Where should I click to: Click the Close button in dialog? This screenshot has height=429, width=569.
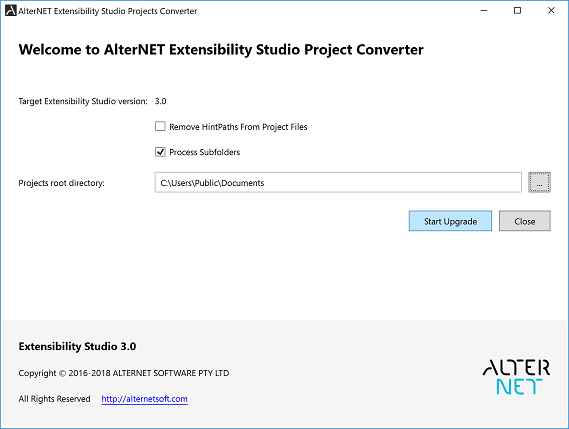[x=525, y=221]
